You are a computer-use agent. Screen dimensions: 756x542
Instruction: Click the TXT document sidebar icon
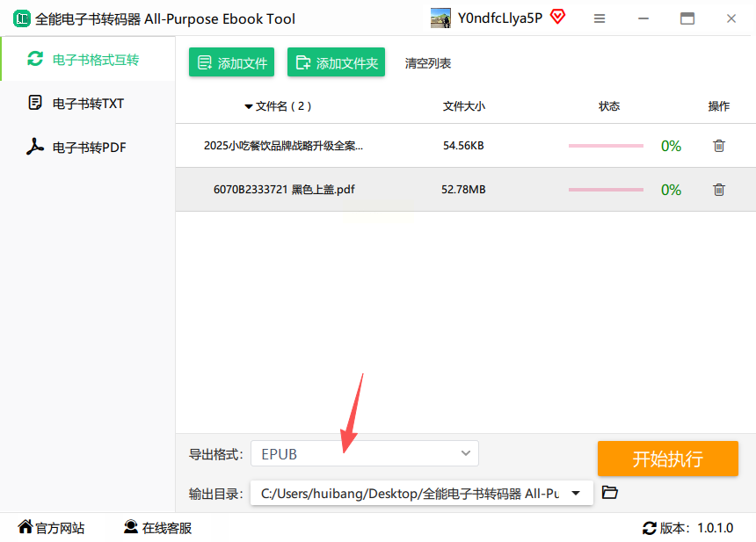(35, 103)
